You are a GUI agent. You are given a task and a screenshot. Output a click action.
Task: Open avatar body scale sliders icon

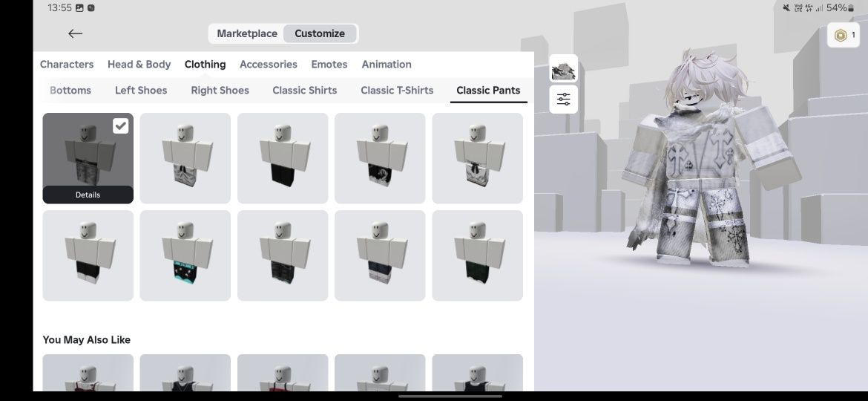pos(564,100)
